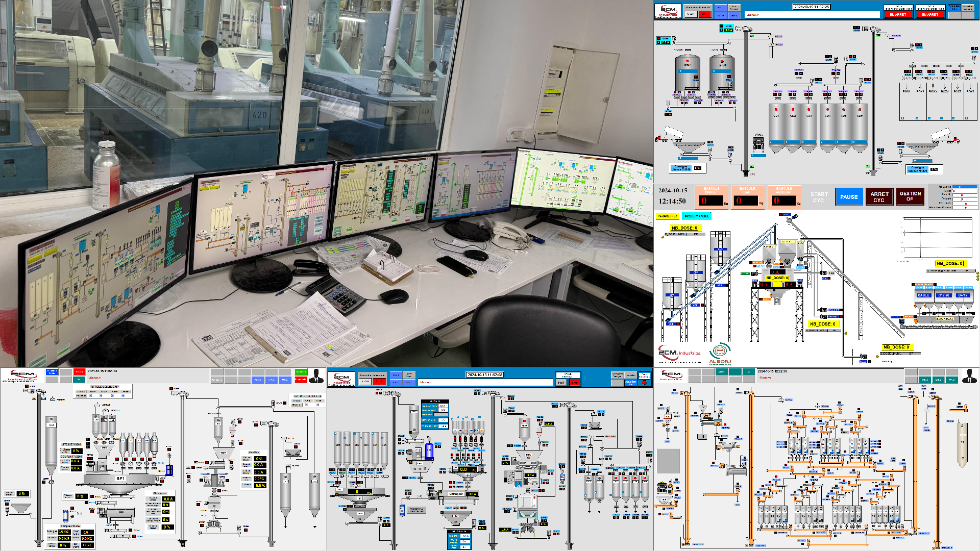980x551 pixels.
Task: Click the VRAC bulk truck icon
Action: [x=758, y=143]
